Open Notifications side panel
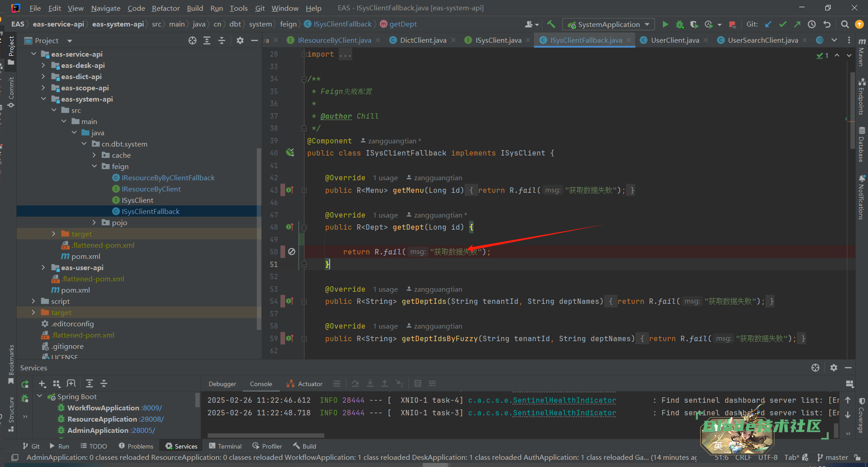This screenshot has width=868, height=467. (x=861, y=197)
